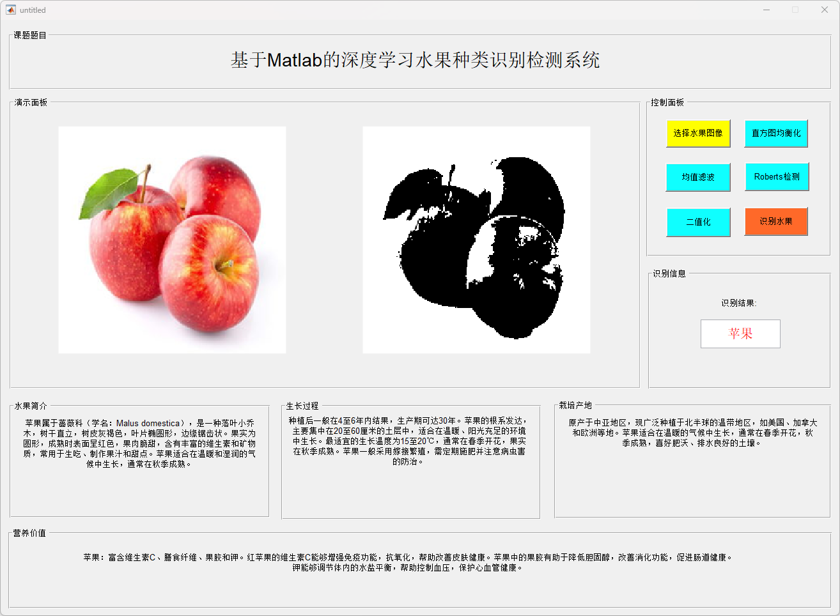The width and height of the screenshot is (840, 616).
Task: Minimize the untitled window
Action: tap(766, 10)
